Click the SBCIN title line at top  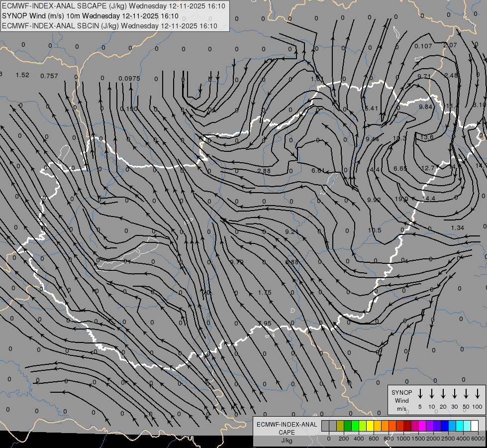[x=109, y=26]
